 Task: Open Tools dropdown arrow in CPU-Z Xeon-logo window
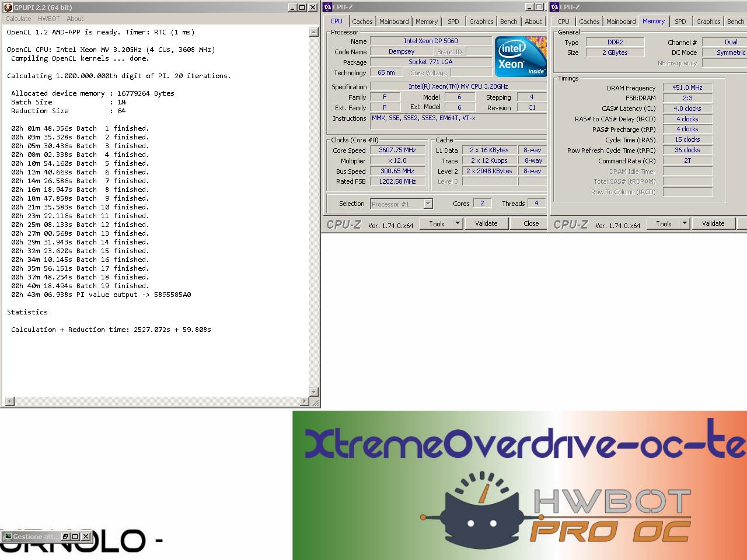click(x=458, y=223)
